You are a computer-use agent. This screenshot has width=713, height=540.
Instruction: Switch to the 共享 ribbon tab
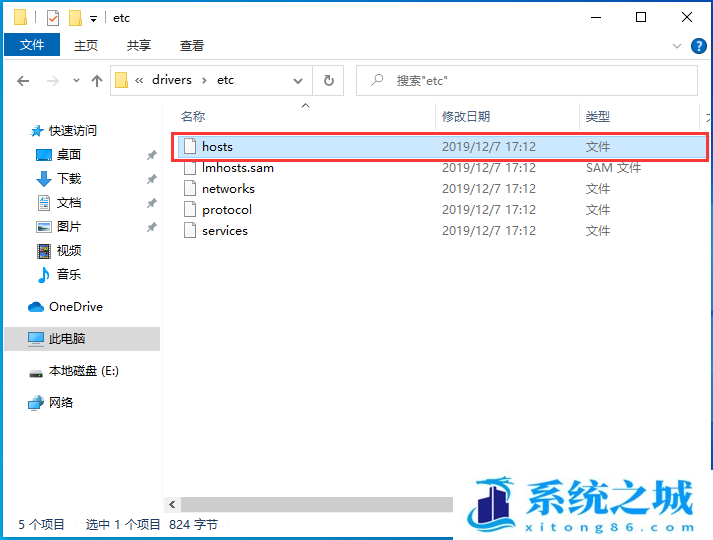[139, 45]
